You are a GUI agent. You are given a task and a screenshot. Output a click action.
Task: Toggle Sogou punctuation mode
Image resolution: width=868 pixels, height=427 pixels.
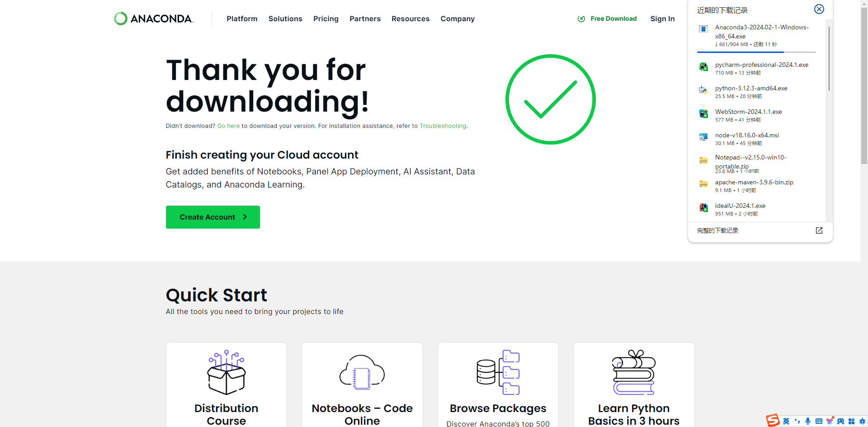(x=797, y=421)
